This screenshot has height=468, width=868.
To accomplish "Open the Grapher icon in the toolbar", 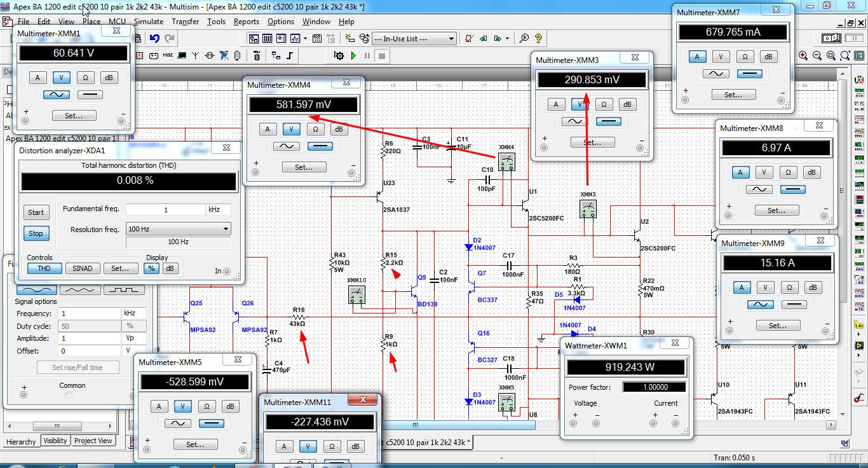I will [x=295, y=38].
